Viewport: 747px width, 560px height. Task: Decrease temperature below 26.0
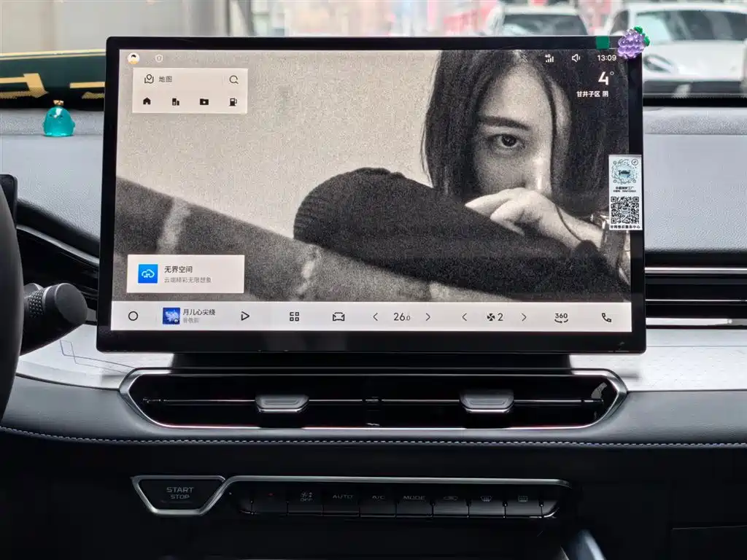click(376, 316)
